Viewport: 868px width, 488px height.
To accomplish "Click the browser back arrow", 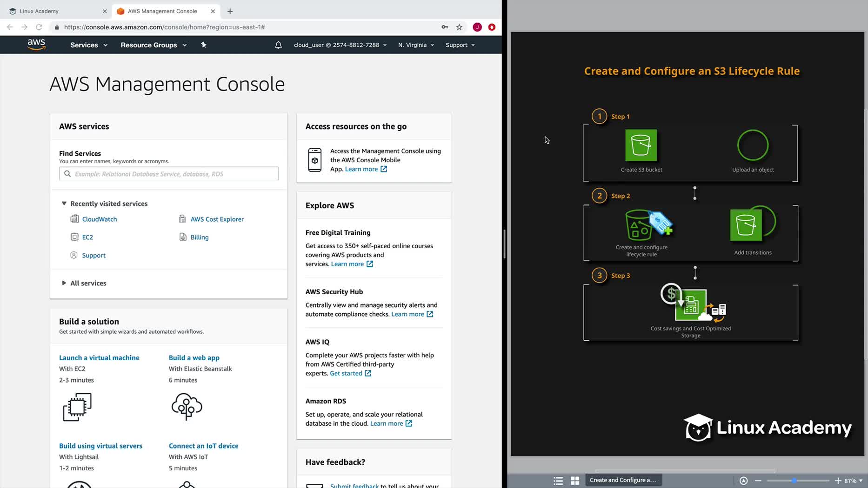I will pyautogui.click(x=10, y=27).
